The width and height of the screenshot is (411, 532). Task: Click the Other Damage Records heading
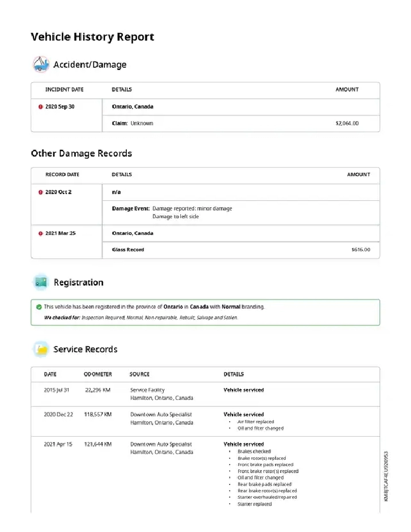click(81, 153)
